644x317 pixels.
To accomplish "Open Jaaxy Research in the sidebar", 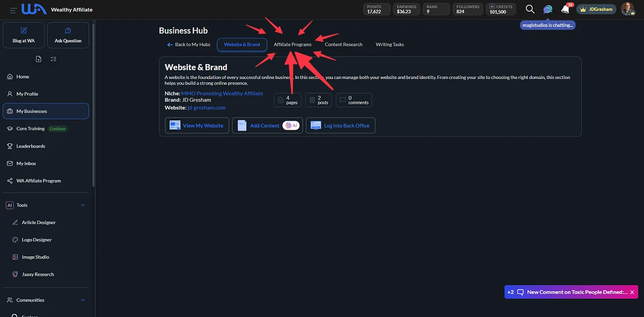I will pos(38,274).
